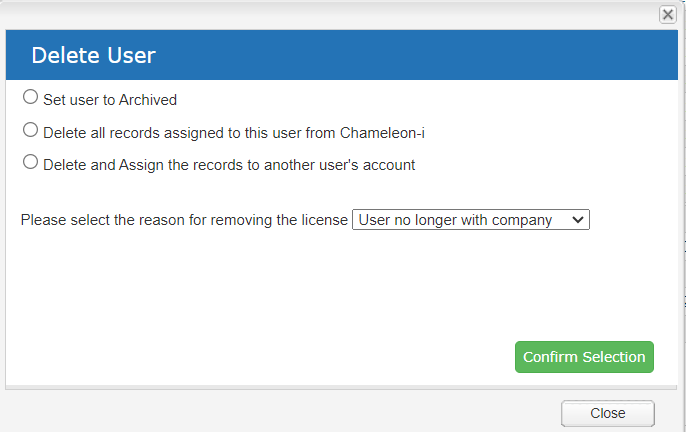Click the dropdown chevron arrow beside reason
Screen dimensions: 686x432
pyautogui.click(x=578, y=220)
